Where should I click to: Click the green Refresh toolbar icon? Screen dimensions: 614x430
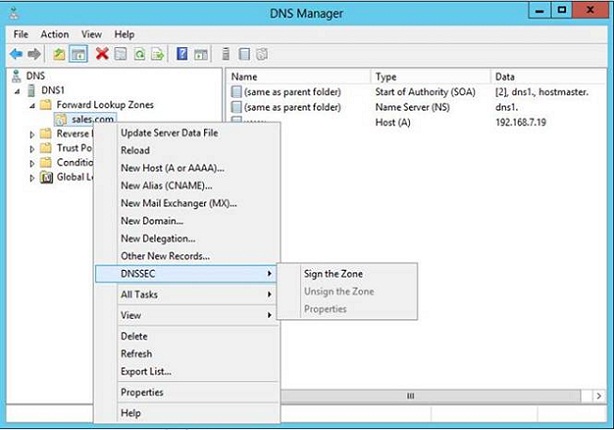(139, 54)
